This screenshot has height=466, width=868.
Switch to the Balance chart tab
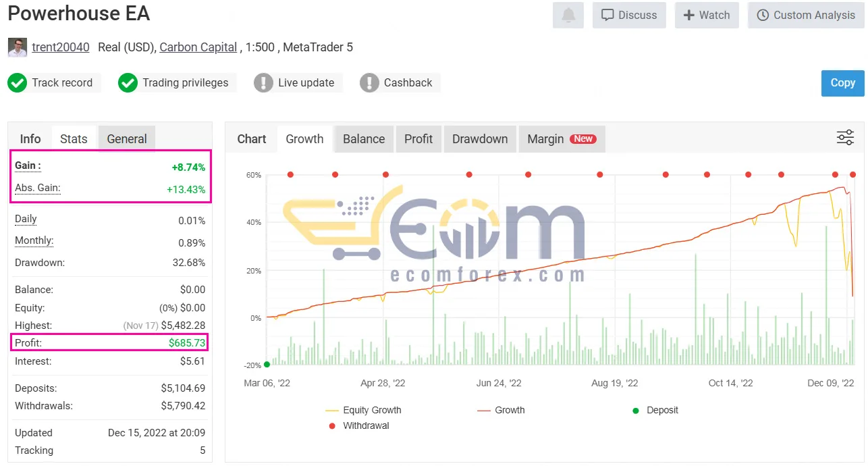click(364, 138)
